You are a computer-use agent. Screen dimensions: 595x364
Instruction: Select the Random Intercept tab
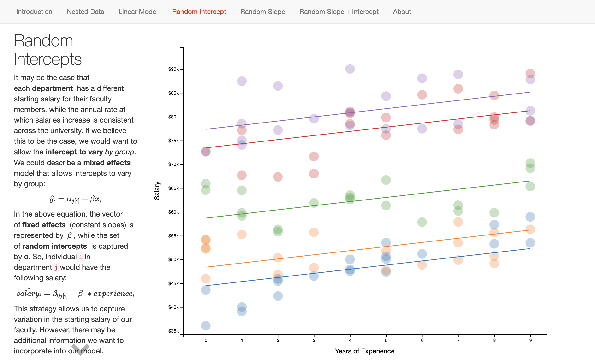click(199, 12)
